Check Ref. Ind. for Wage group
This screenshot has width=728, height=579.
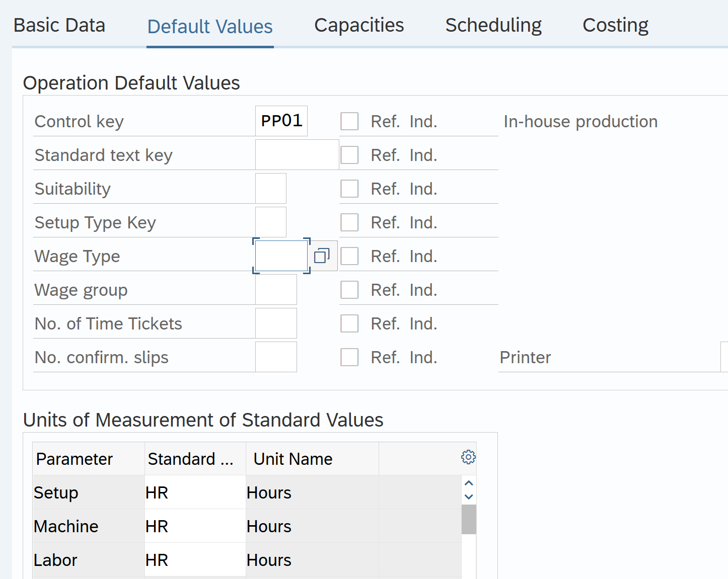[x=349, y=290]
